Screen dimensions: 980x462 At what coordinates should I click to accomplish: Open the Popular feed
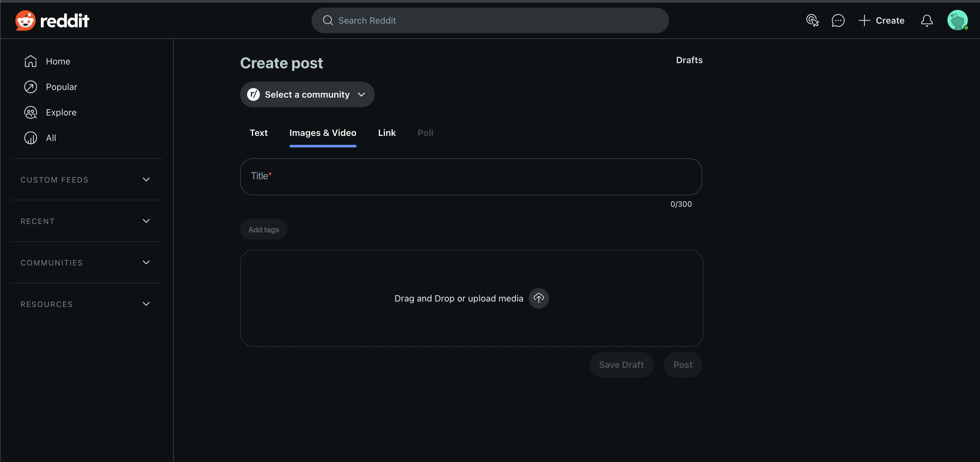click(x=61, y=87)
